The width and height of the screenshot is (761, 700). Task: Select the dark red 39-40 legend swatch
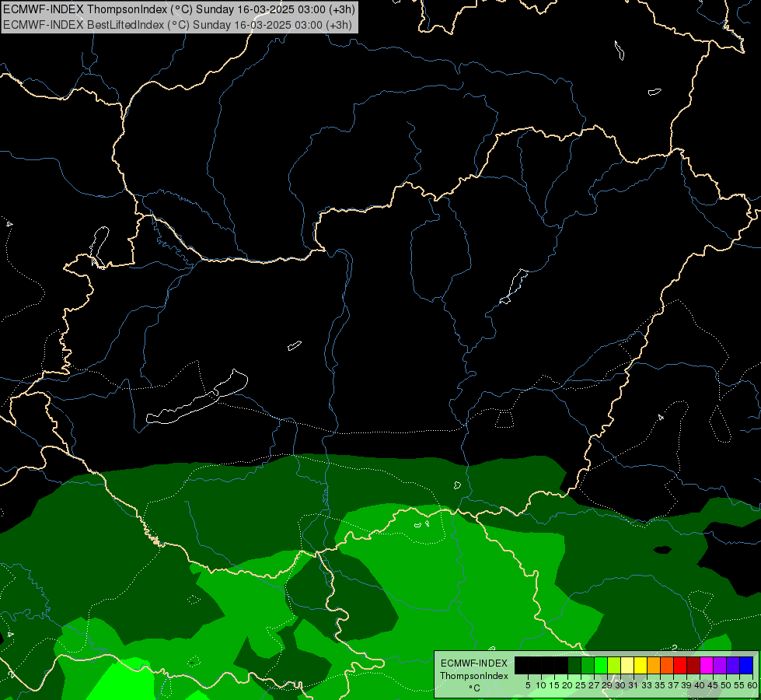coord(693,665)
